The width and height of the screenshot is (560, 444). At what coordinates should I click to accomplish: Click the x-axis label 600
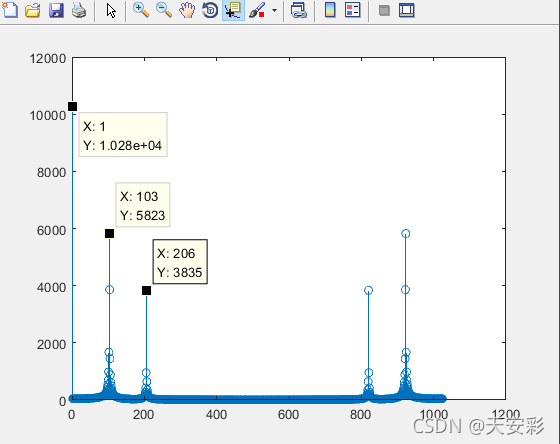pos(288,415)
